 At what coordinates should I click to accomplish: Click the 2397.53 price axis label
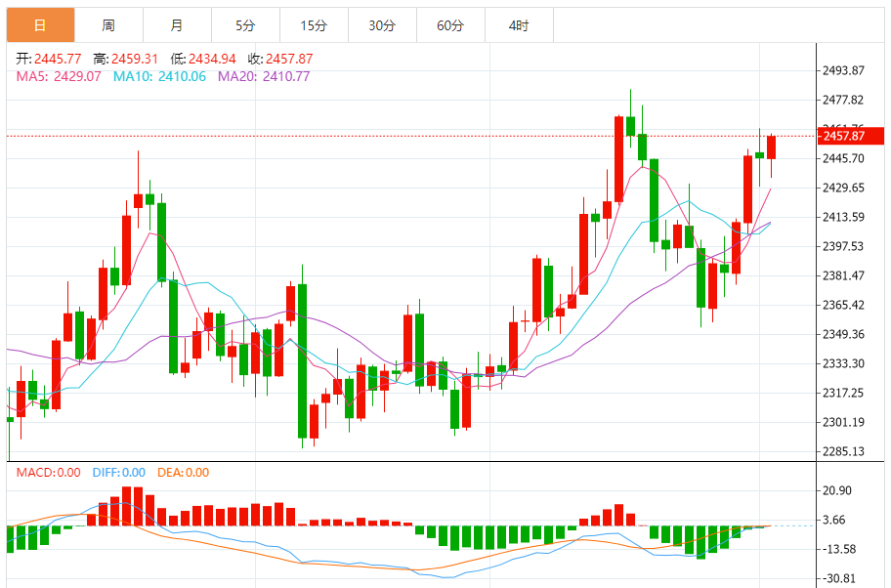pos(843,246)
